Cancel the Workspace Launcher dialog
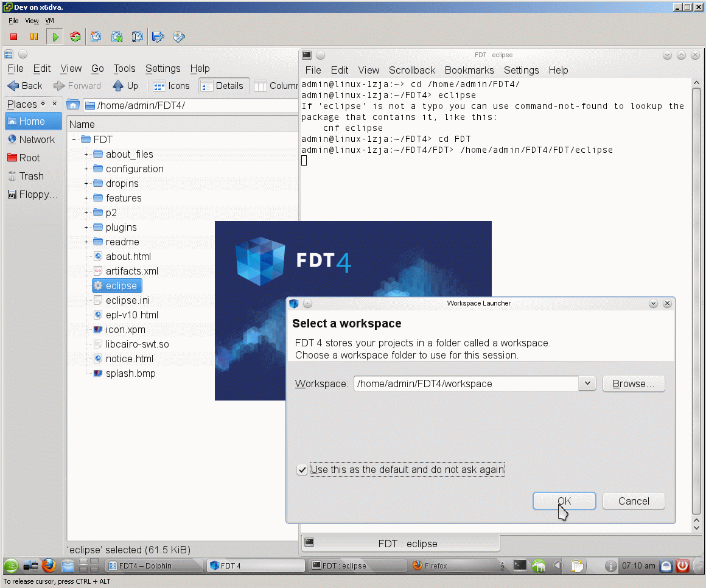The image size is (706, 588). point(634,501)
